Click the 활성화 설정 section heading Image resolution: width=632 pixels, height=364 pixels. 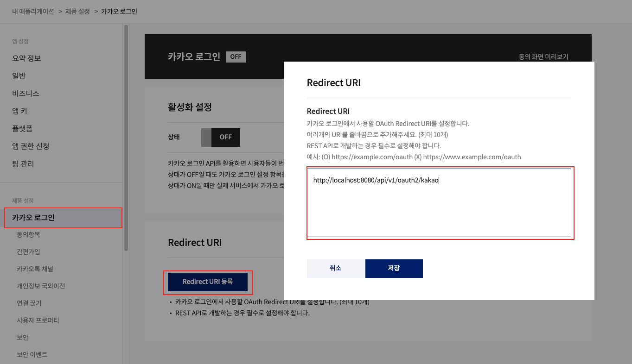(x=190, y=107)
